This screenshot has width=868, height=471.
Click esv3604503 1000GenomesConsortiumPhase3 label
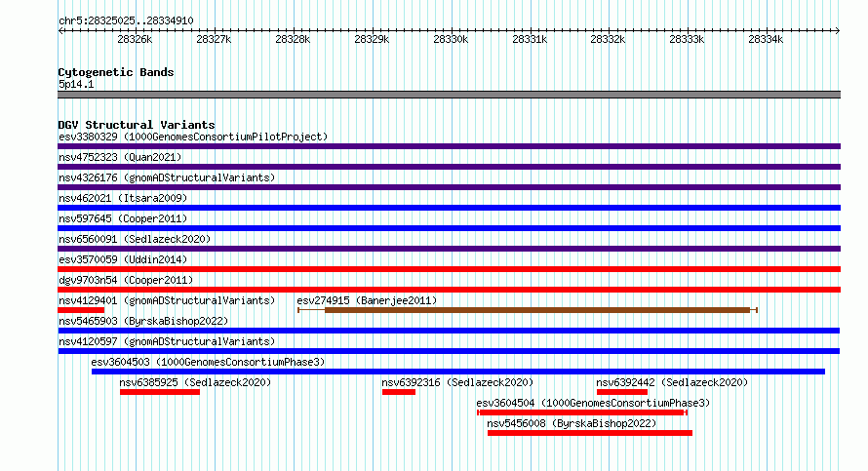[208, 362]
